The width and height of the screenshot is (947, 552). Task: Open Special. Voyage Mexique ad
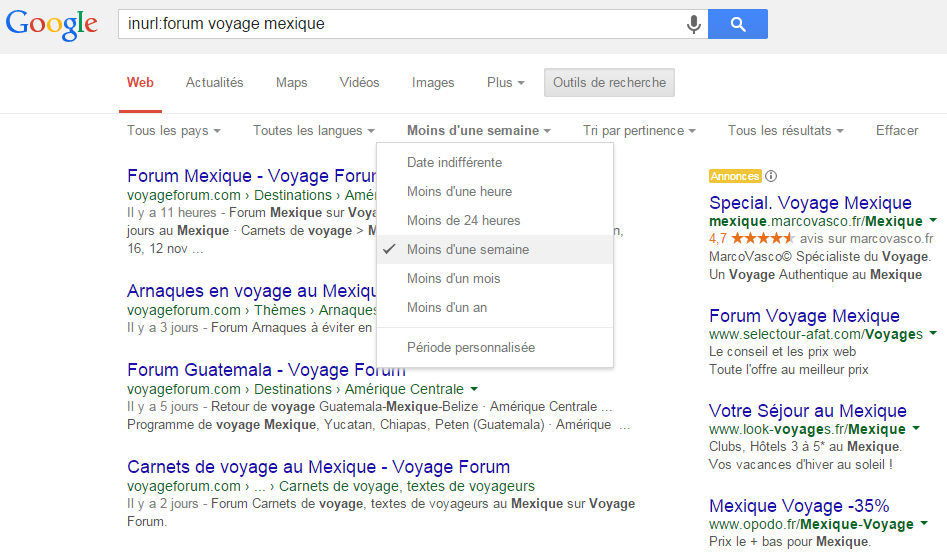tap(810, 203)
